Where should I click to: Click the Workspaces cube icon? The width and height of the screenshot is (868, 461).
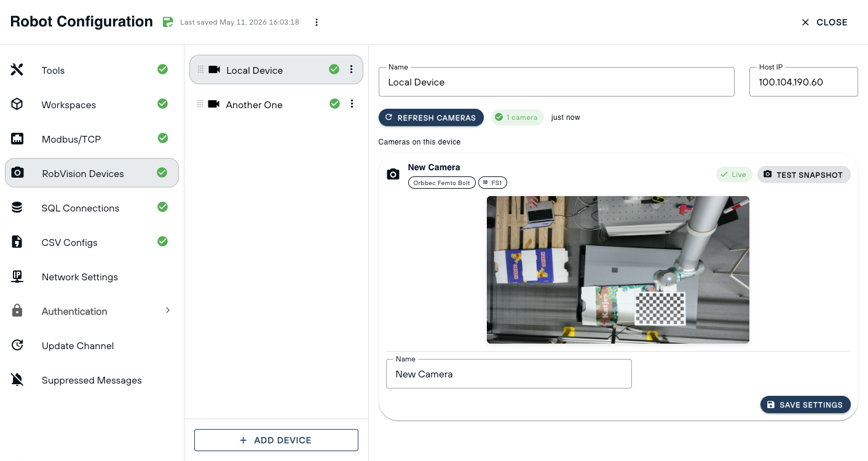click(x=17, y=104)
